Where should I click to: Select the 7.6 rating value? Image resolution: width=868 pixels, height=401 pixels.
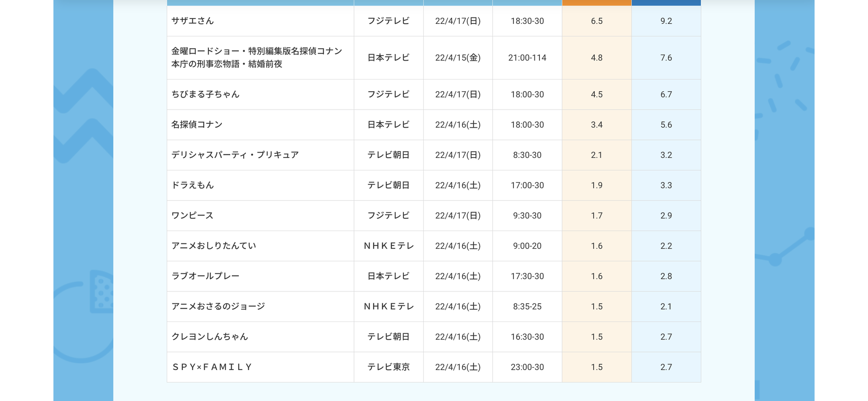pos(666,58)
